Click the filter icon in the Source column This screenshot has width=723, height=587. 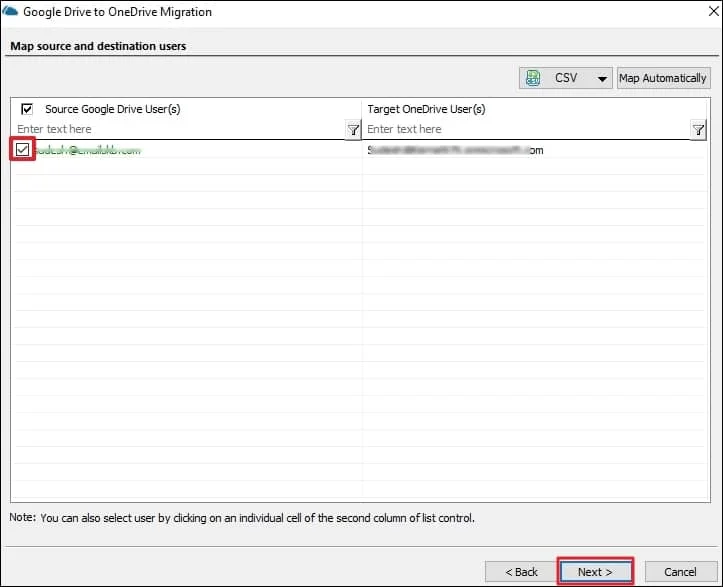353,130
